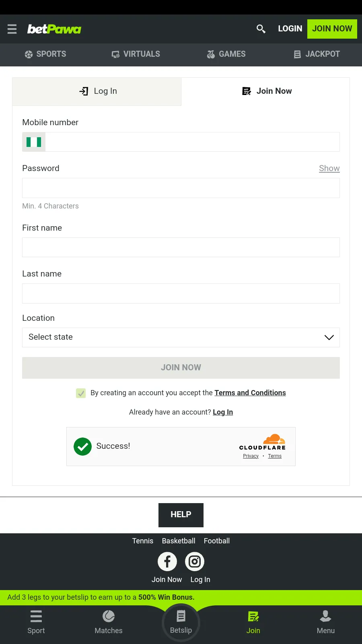Open the Games section
The width and height of the screenshot is (362, 644).
click(x=226, y=54)
